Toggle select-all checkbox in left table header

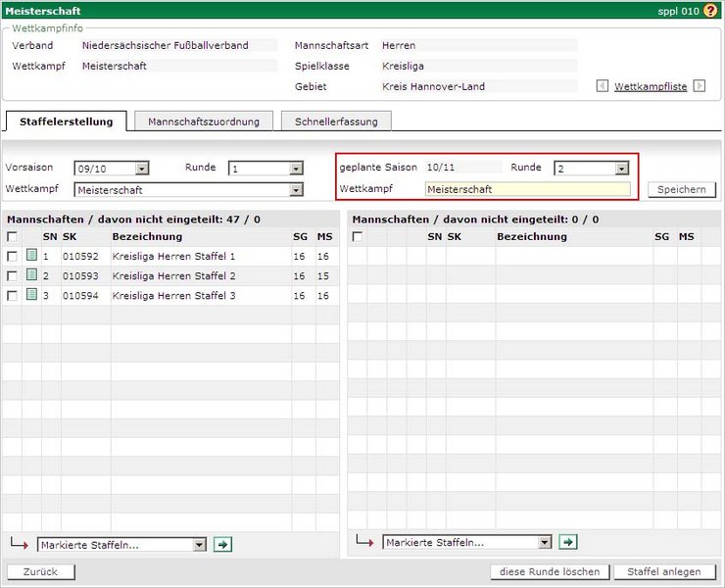[12, 236]
